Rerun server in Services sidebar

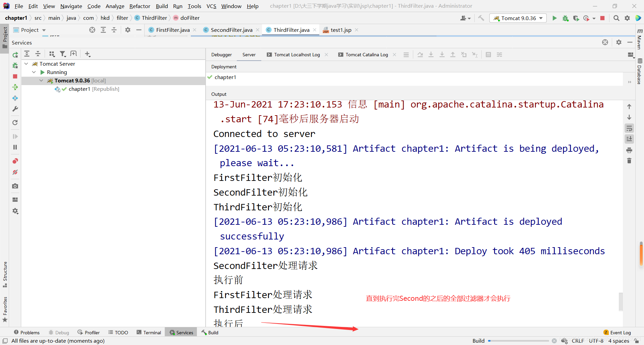pyautogui.click(x=15, y=55)
